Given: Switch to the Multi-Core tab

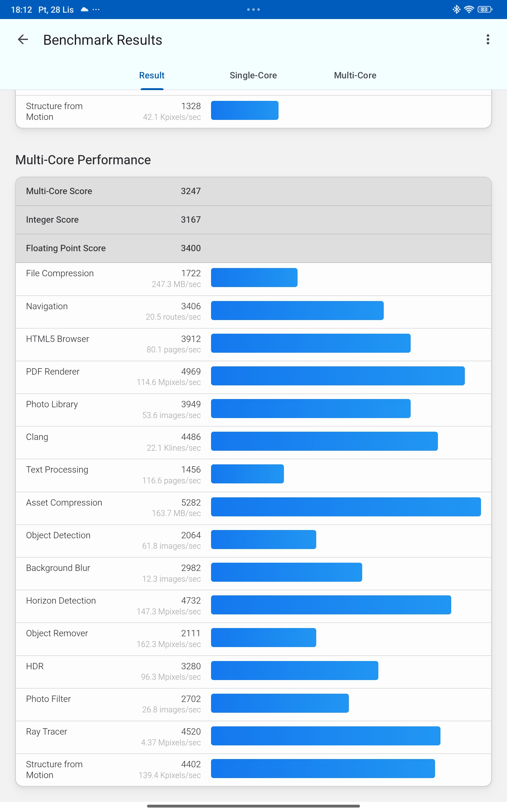Looking at the screenshot, I should point(355,75).
